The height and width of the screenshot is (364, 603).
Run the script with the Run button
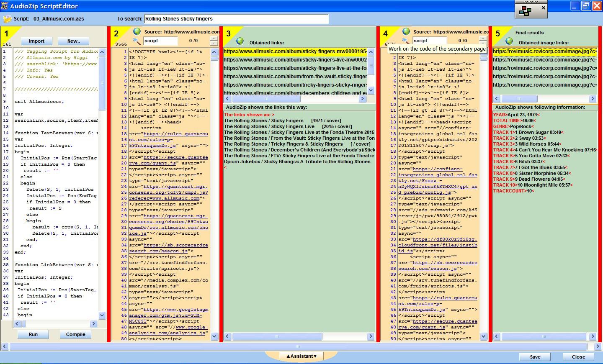point(33,334)
